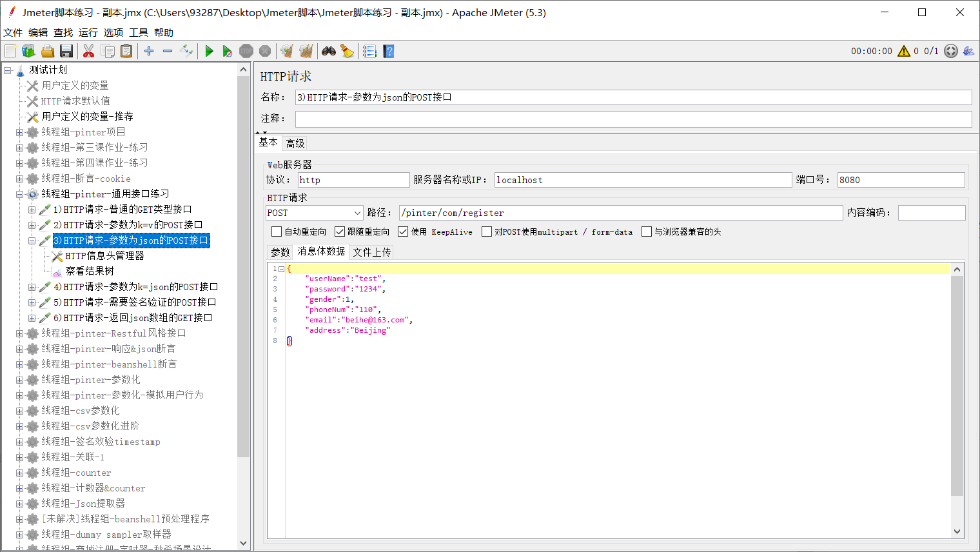This screenshot has height=552, width=980.
Task: Collapse the 测试计划 root node
Action: (x=8, y=70)
